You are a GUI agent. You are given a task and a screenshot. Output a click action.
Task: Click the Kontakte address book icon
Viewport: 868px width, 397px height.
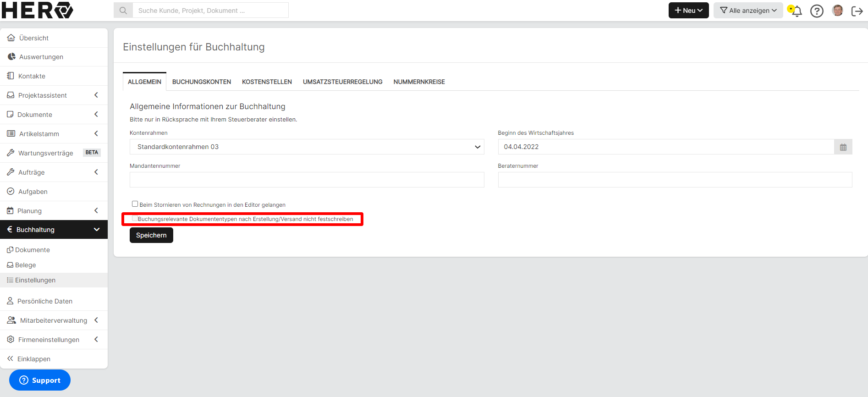(x=11, y=76)
